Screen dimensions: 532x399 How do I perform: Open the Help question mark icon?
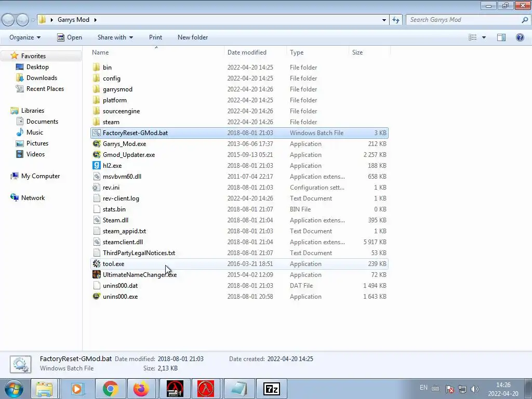(520, 37)
